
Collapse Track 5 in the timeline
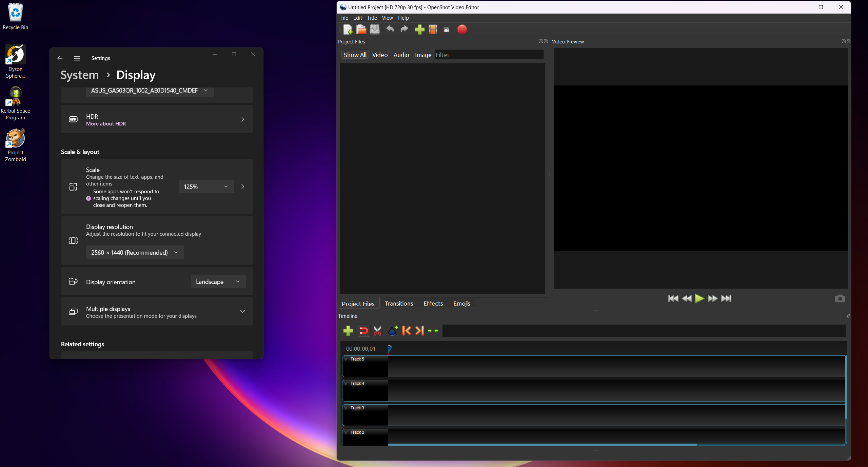pos(346,359)
